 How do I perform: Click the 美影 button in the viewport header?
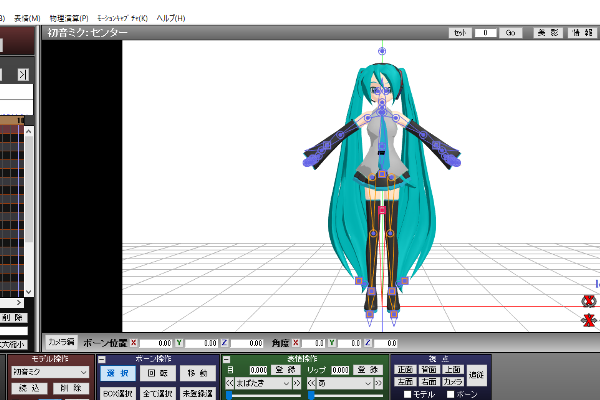(548, 33)
